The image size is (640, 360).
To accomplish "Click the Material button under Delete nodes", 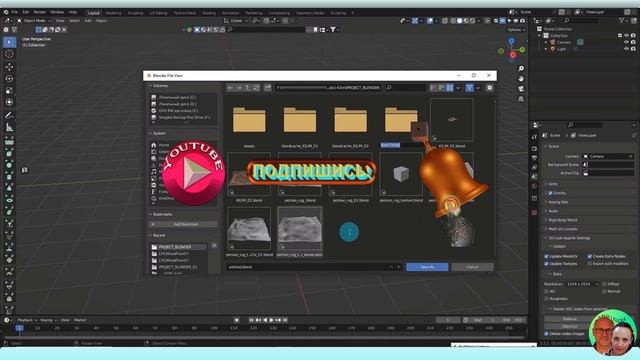I will (x=569, y=319).
